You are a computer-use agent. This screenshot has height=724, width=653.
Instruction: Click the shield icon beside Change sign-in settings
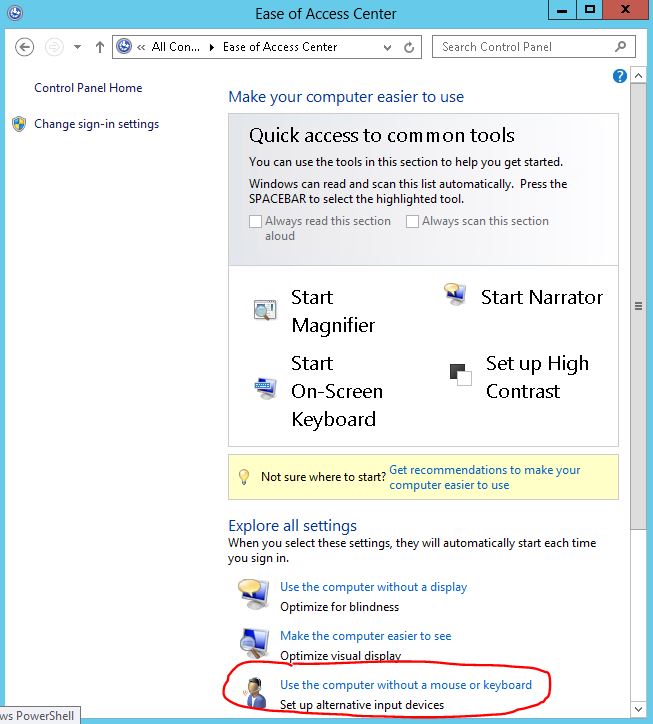pyautogui.click(x=19, y=124)
